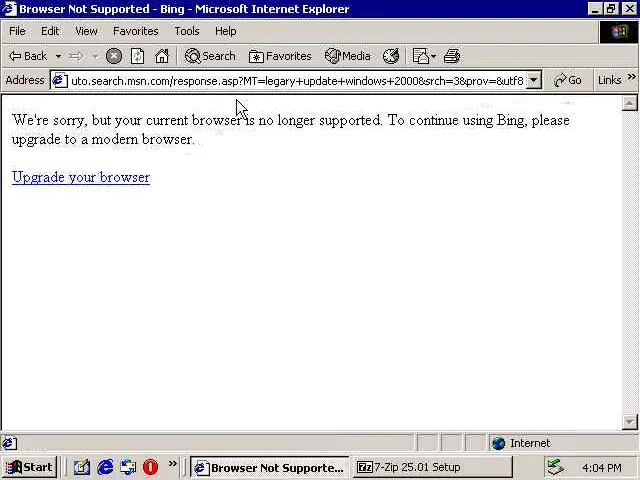Click the not supported message paragraph
This screenshot has height=480, width=640.
(291, 130)
